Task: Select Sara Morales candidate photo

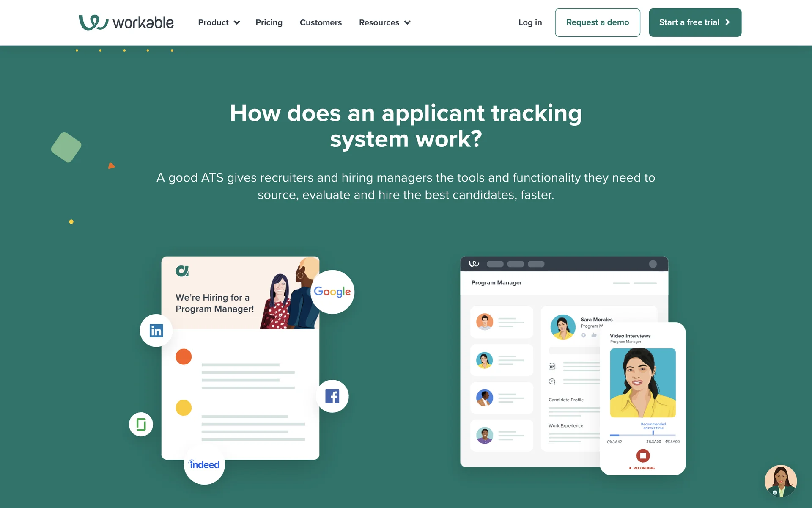Action: [563, 327]
